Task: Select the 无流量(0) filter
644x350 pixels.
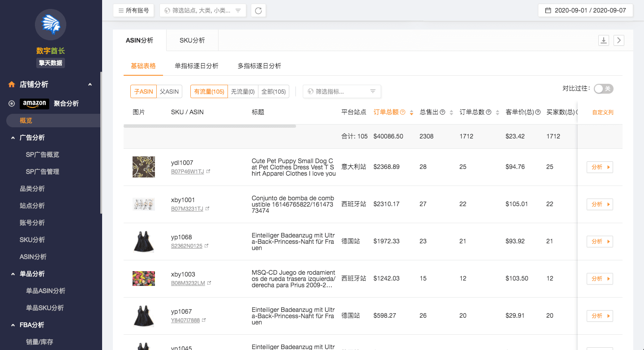Action: pos(243,91)
